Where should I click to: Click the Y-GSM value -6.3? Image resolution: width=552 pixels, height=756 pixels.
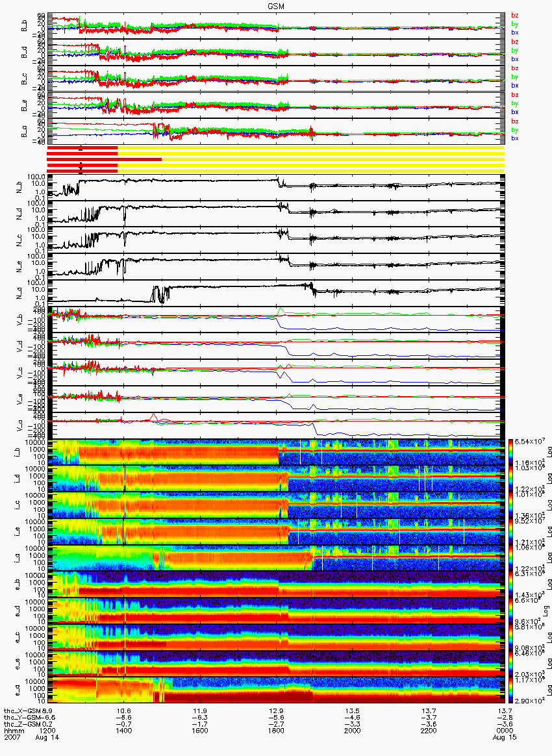point(200,718)
